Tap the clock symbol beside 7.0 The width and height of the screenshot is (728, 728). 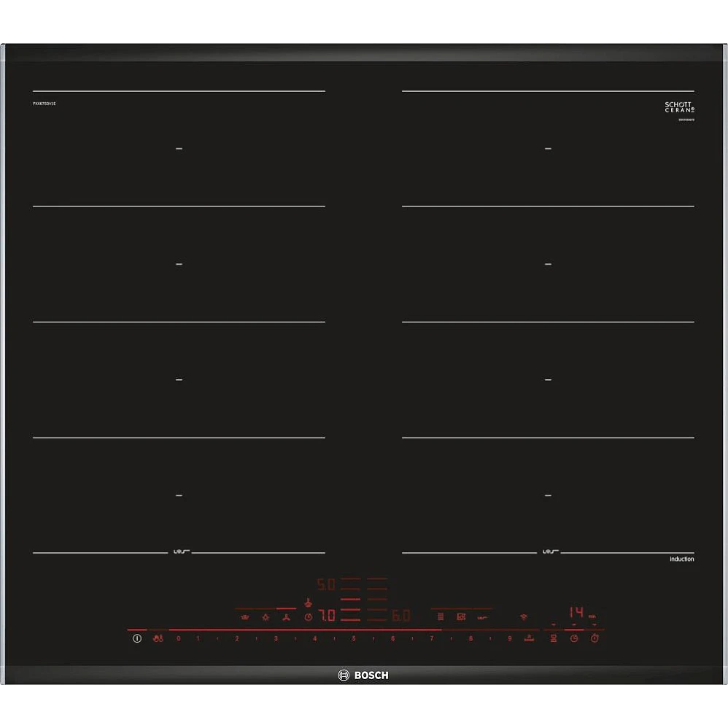[x=309, y=617]
